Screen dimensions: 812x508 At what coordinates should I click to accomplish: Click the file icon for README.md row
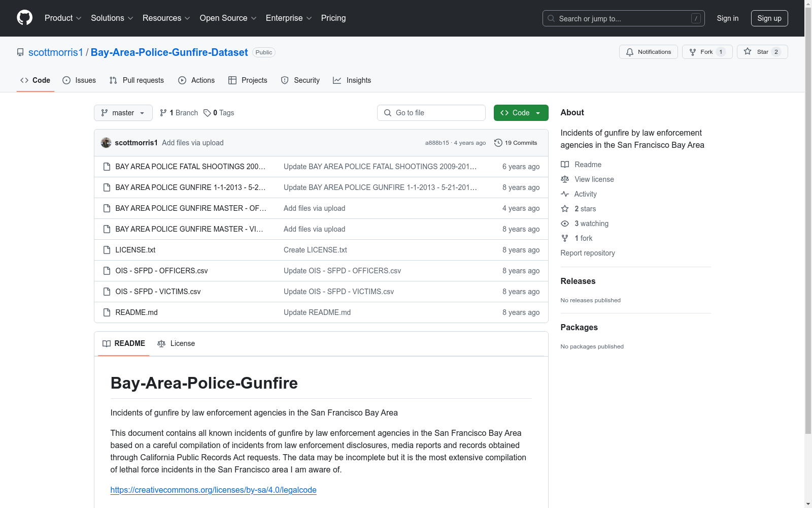pyautogui.click(x=107, y=312)
